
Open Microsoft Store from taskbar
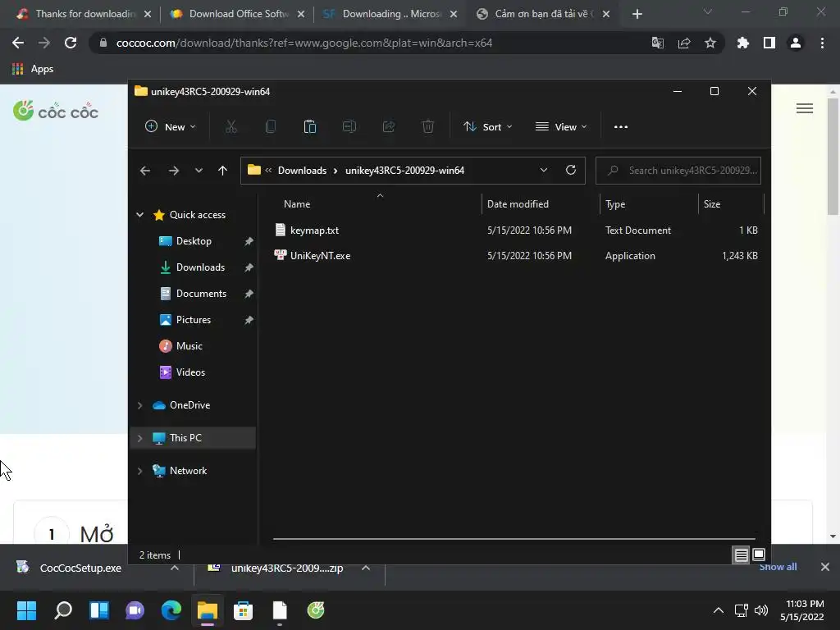[x=243, y=610]
